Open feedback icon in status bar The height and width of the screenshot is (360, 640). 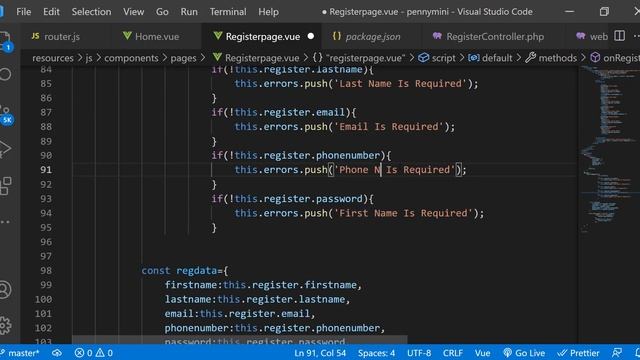coord(617,353)
